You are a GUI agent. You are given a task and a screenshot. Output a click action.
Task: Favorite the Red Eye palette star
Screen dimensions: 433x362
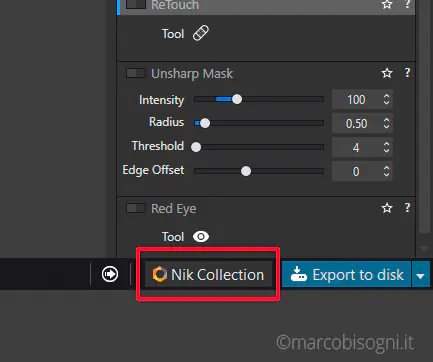387,208
